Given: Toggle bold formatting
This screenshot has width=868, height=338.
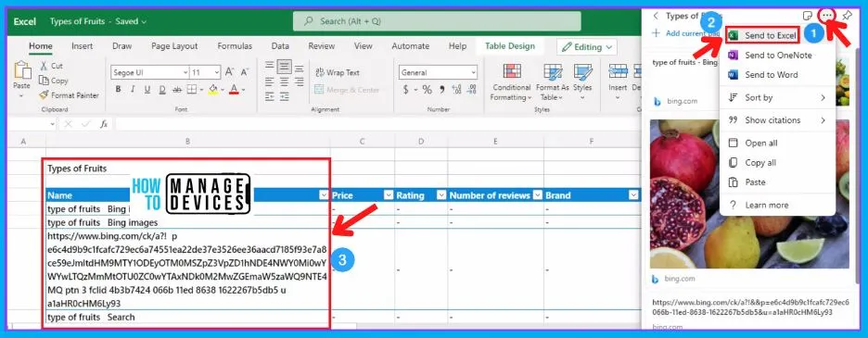Looking at the screenshot, I should 118,89.
